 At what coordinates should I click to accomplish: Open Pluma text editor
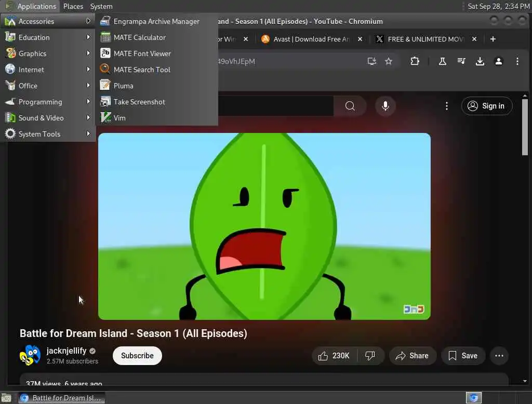[156, 86]
